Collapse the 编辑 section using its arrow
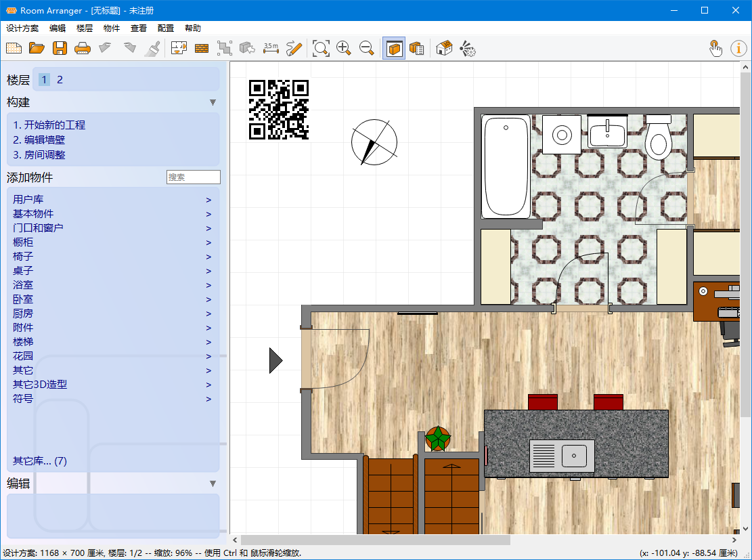 tap(213, 483)
